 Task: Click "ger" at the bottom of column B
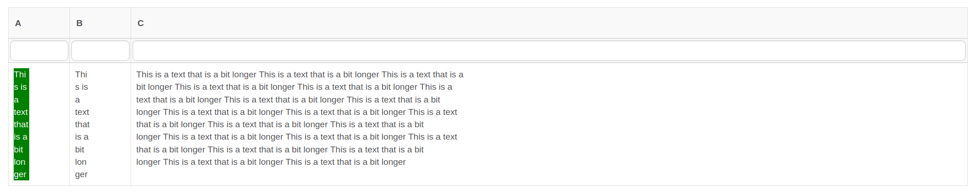click(x=81, y=174)
